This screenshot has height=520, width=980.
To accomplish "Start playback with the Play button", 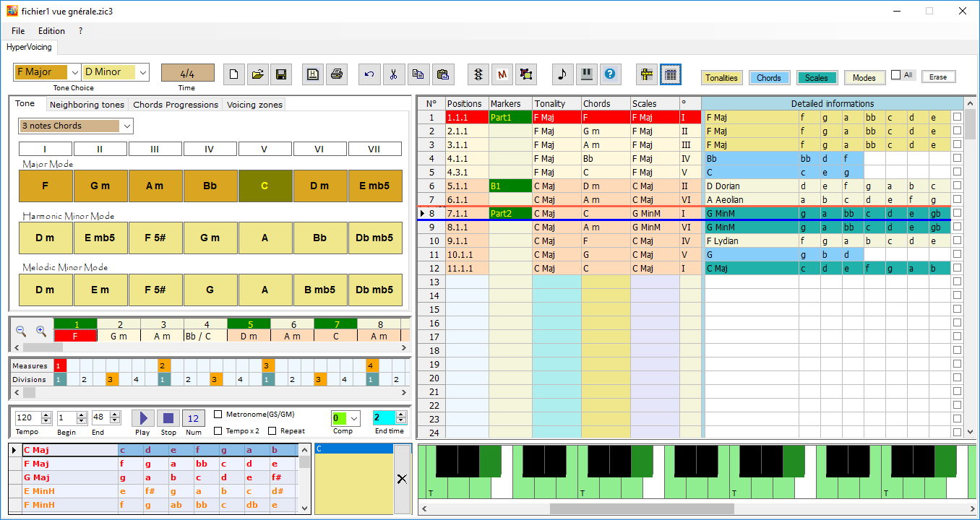I will tap(143, 418).
